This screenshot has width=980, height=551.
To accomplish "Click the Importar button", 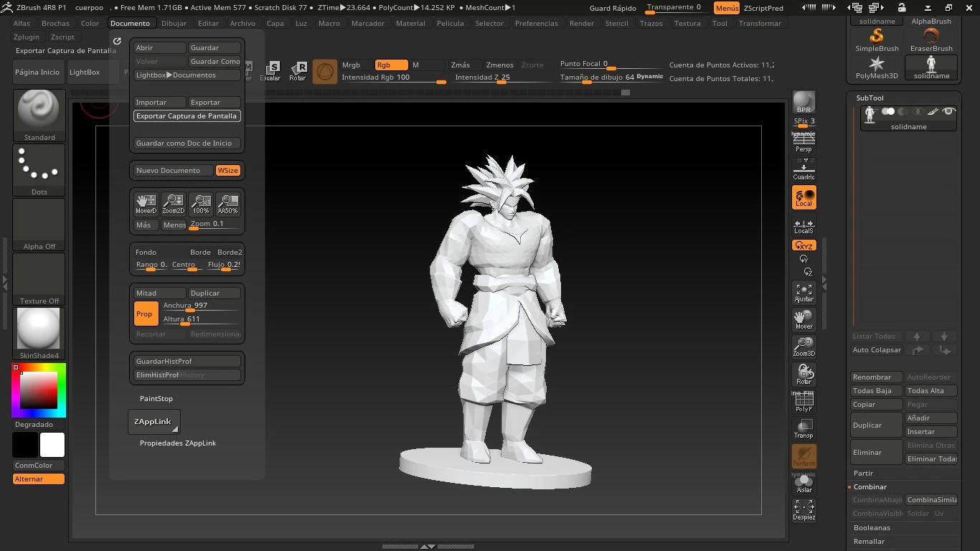I will (x=160, y=103).
